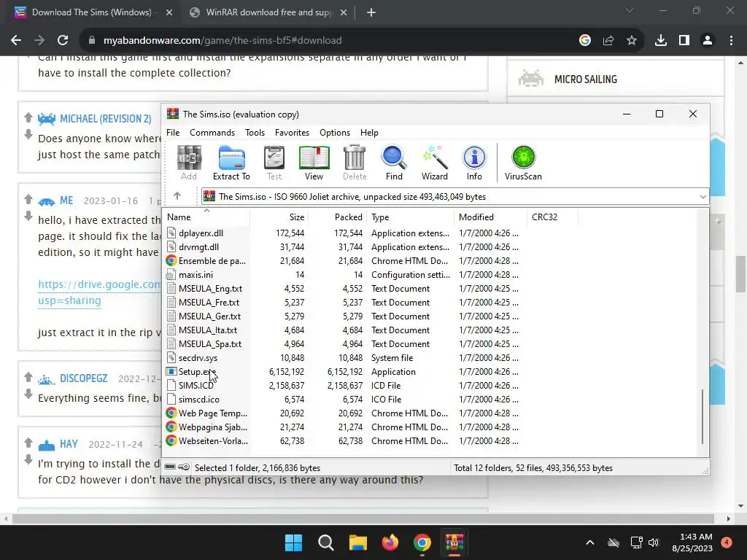Open Chrome profile icon
Screen dimensions: 747x560
click(708, 41)
